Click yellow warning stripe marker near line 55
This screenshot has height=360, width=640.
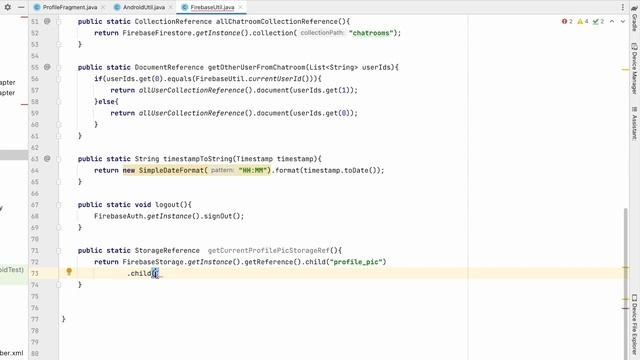click(x=625, y=70)
